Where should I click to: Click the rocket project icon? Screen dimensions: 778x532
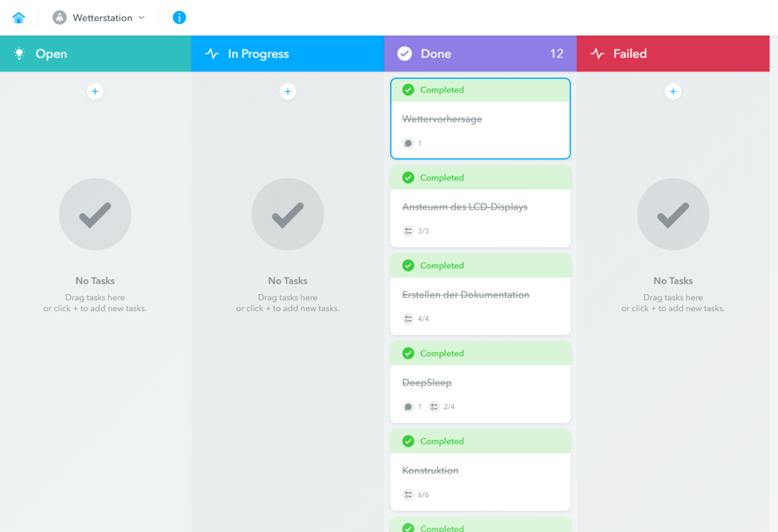pyautogui.click(x=60, y=17)
